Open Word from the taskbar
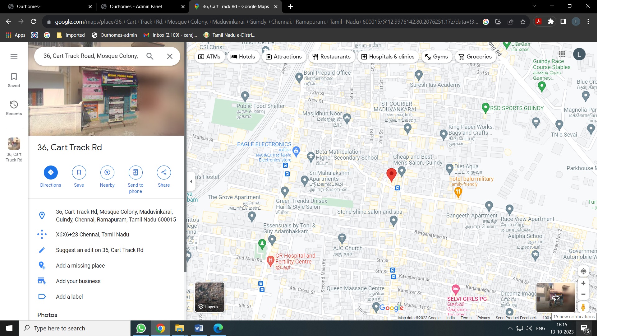Screen dimensions: 644x336 coord(199,328)
